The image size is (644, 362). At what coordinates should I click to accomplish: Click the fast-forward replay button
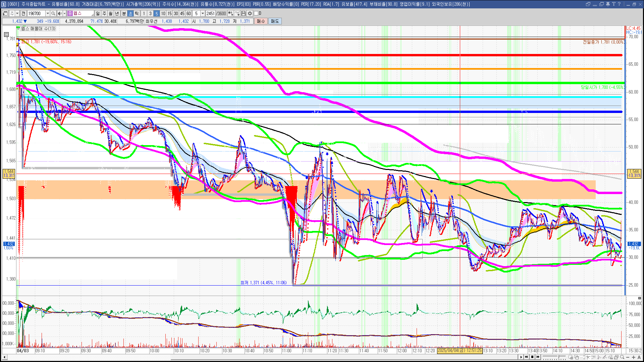click(x=538, y=357)
